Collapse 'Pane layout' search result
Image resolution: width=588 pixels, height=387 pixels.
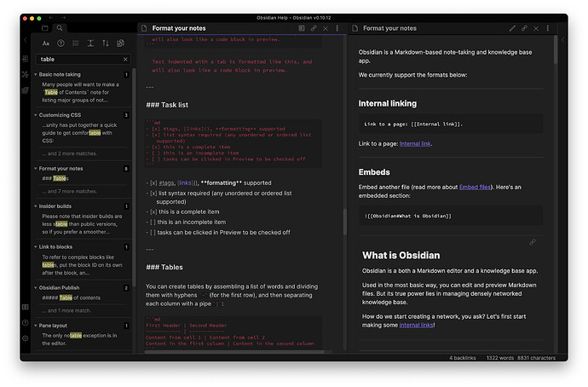click(36, 326)
